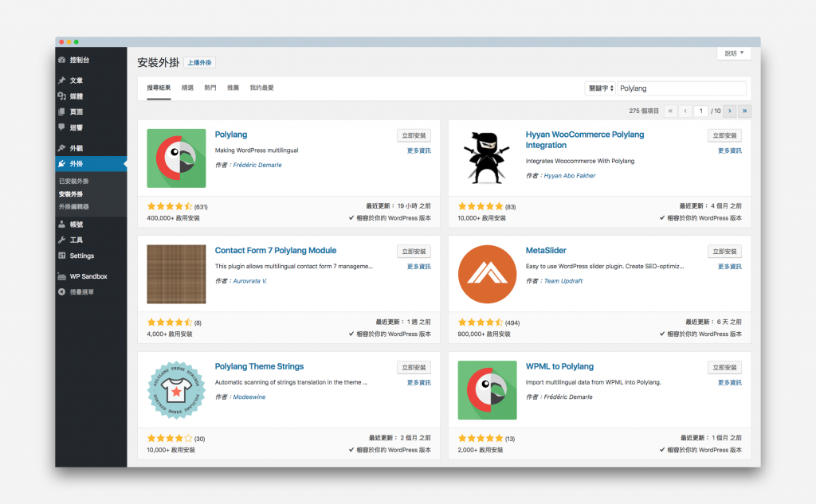Open 外掛編輯器 submenu item
The height and width of the screenshot is (504, 816).
(x=74, y=206)
